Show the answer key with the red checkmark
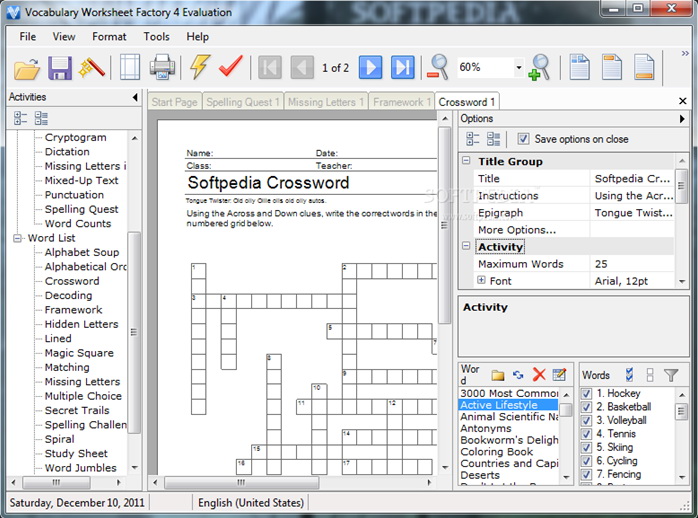Image resolution: width=698 pixels, height=518 pixels. click(x=231, y=67)
